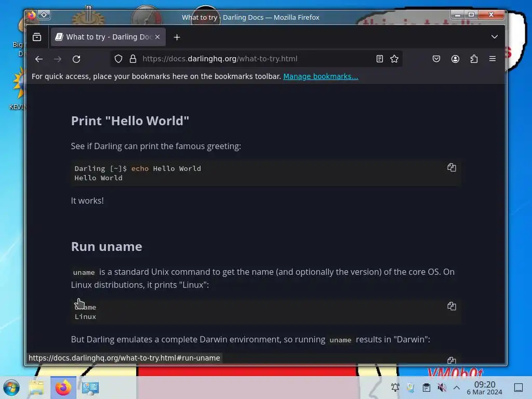Viewport: 532px width, 399px height.
Task: Copy the uname Linux code block
Action: (451, 306)
